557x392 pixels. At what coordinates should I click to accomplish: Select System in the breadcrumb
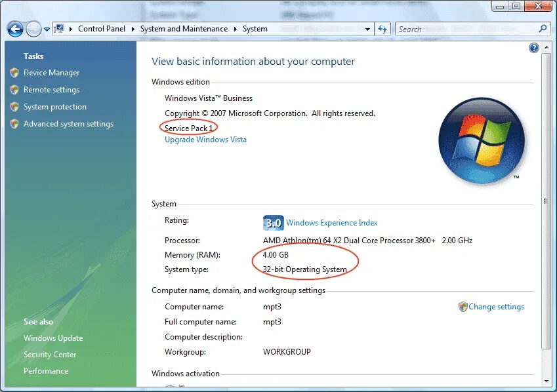255,29
